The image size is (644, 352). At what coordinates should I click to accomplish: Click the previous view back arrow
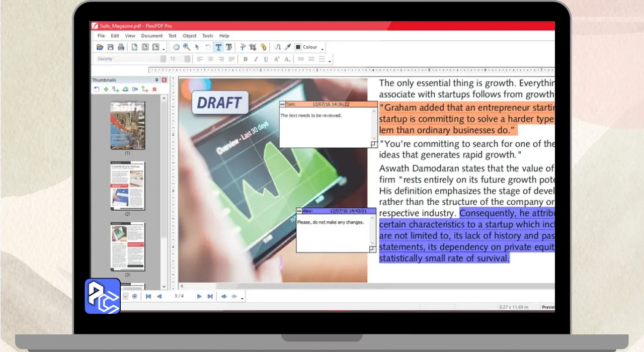(224, 296)
